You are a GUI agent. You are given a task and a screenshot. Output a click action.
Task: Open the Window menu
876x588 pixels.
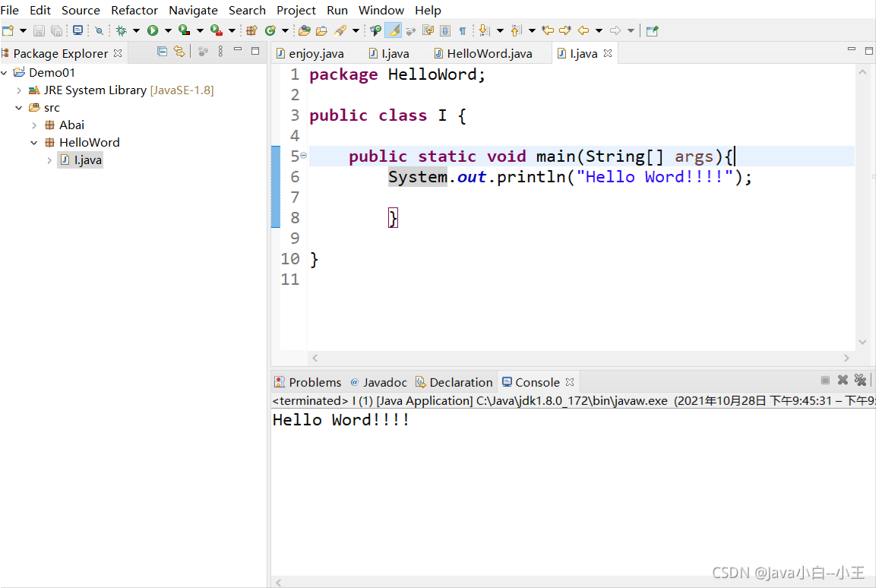[x=381, y=10]
